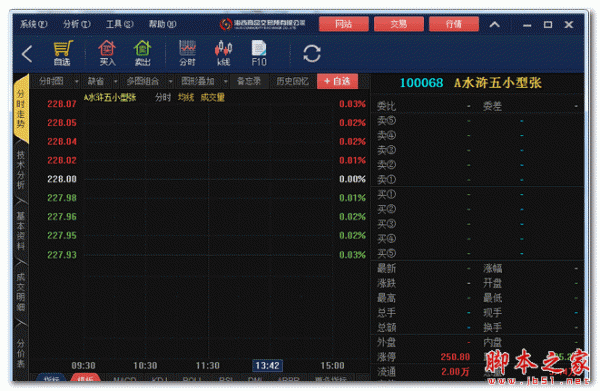Open the 工具 menu
Screen dimensions: 600x391
(x=119, y=24)
